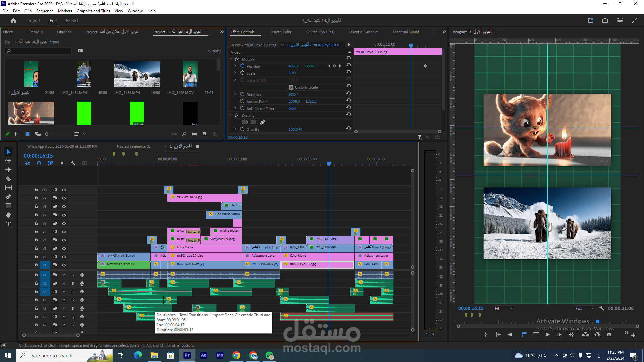Hide track V9 with the eye icon
Image resolution: width=644 pixels, height=362 pixels.
coord(64,198)
